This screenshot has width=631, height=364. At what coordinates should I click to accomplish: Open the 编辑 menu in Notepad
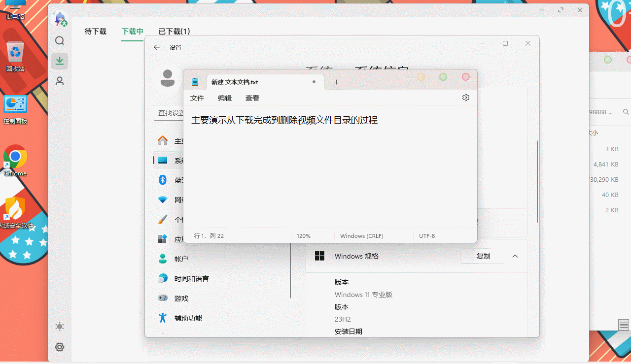click(x=225, y=98)
